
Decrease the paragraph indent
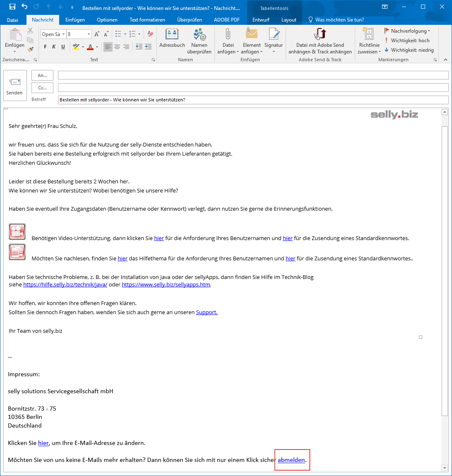tap(139, 47)
